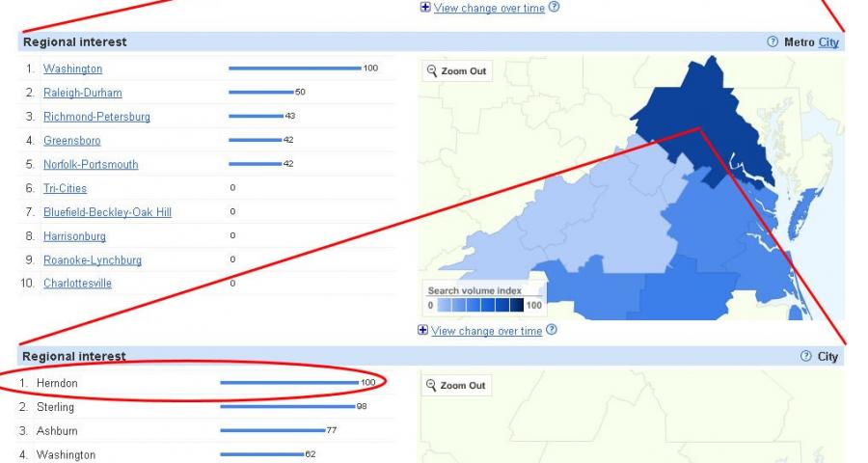Image resolution: width=868 pixels, height=463 pixels.
Task: Open the Greensboro link
Action: [x=71, y=141]
